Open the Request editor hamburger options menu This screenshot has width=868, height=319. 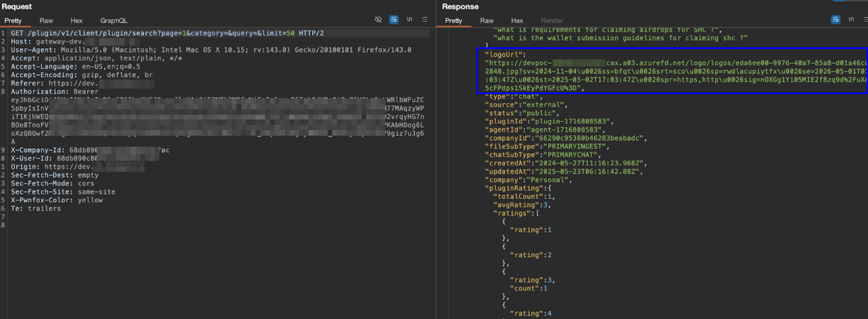[x=425, y=20]
